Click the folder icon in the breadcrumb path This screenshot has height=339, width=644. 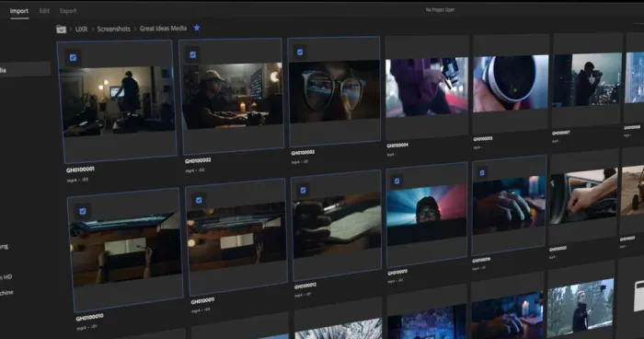pos(62,29)
